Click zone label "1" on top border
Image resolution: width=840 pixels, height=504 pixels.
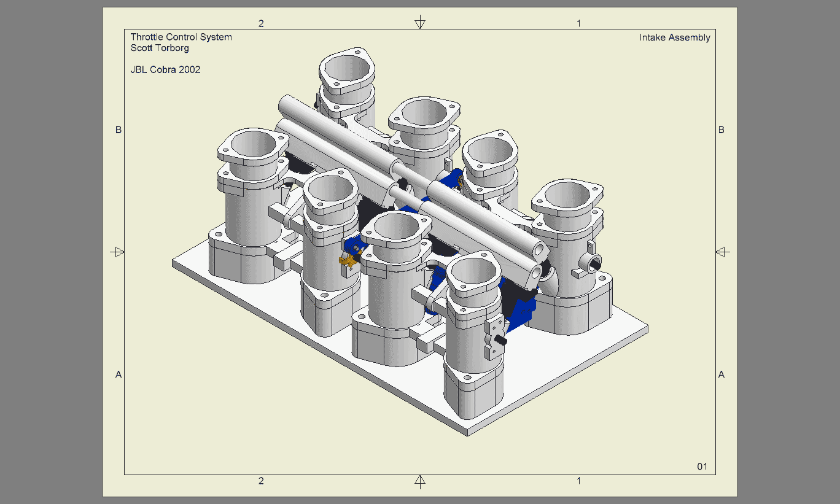(x=578, y=23)
